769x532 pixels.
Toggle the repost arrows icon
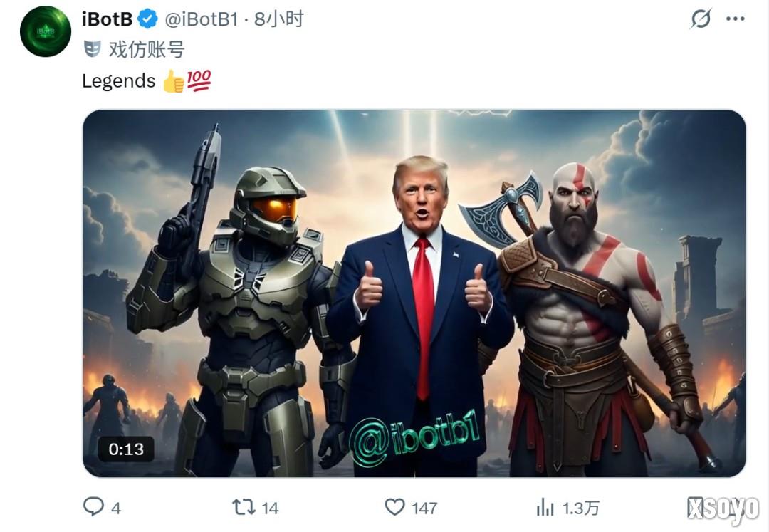[x=244, y=507]
